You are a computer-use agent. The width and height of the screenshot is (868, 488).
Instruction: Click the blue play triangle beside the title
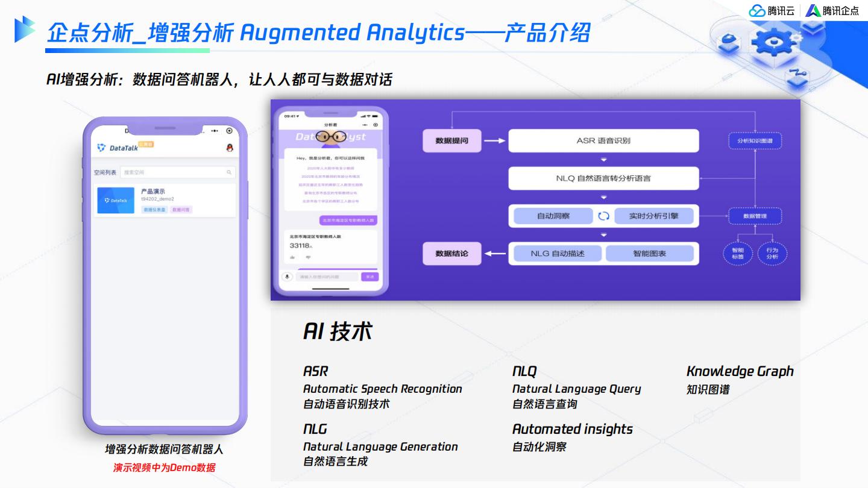[25, 29]
